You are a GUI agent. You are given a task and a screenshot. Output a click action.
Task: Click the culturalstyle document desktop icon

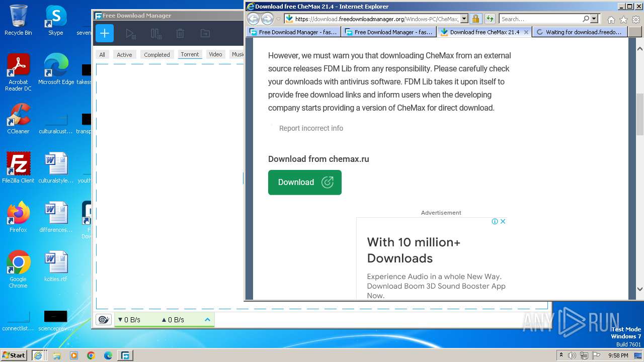56,167
